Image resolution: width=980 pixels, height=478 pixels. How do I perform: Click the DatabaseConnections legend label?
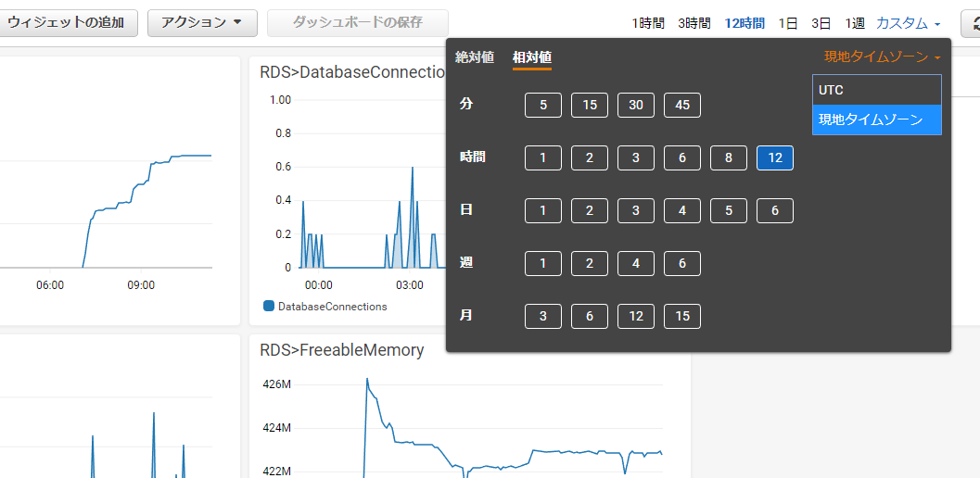(x=333, y=307)
